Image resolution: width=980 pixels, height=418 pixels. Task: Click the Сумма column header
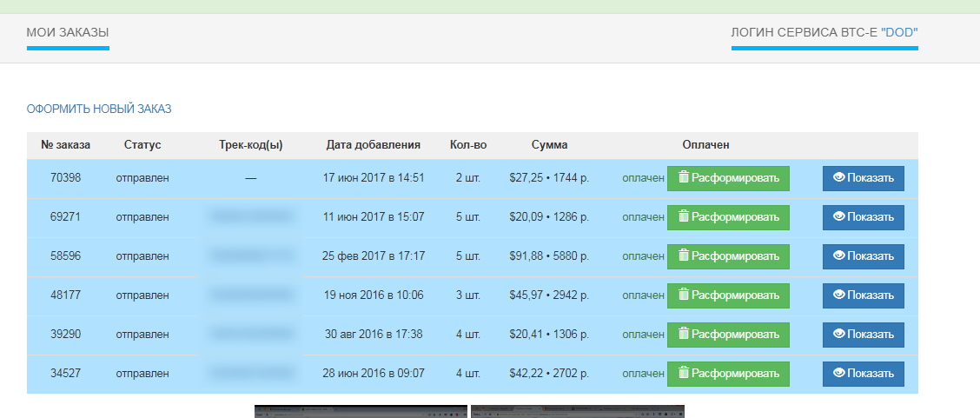tap(549, 145)
